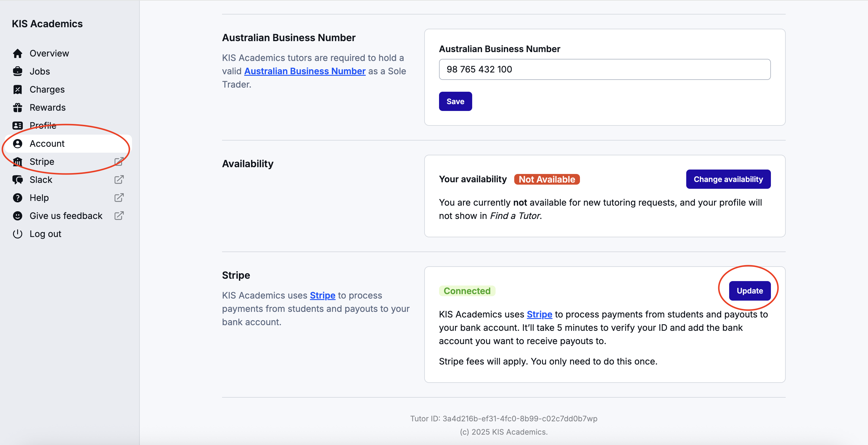The height and width of the screenshot is (445, 868).
Task: Click the Profile ID card icon
Action: (17, 125)
